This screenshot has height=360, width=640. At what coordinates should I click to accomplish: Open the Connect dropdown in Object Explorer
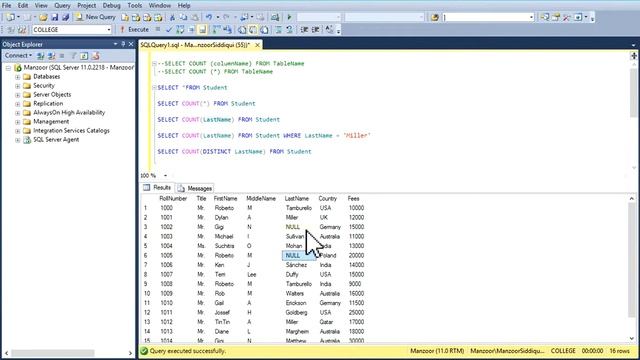pos(18,56)
